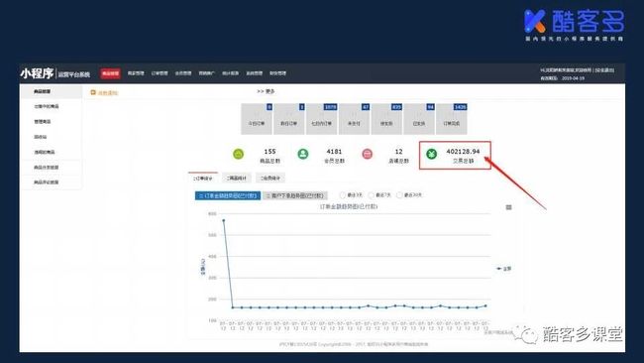Open the 订单管理 top menu

click(160, 73)
